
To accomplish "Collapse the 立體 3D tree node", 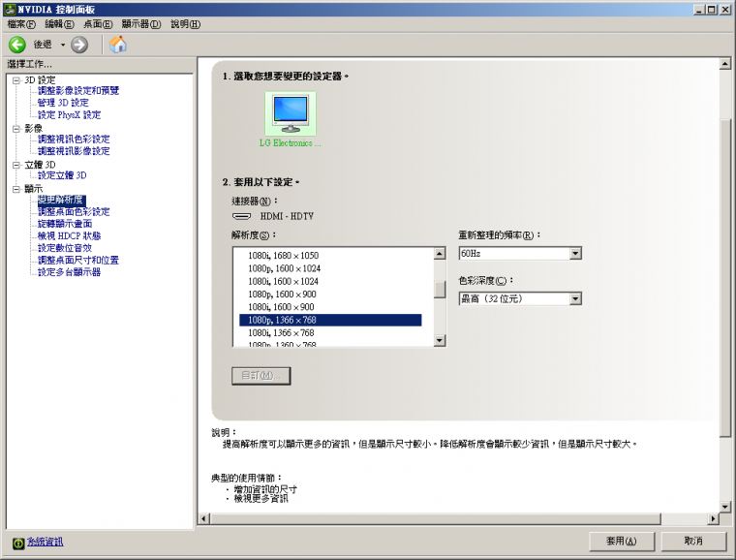I will click(x=16, y=165).
